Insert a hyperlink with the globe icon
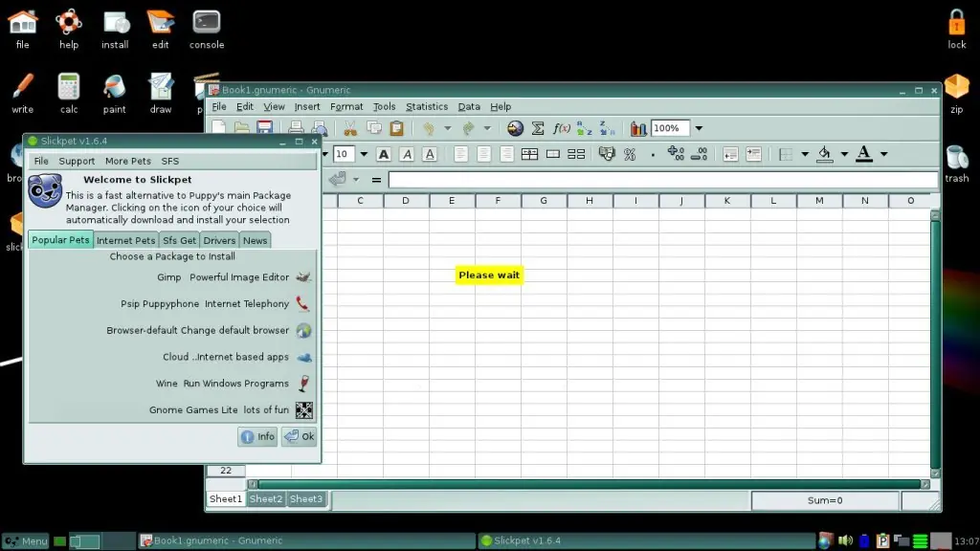 pyautogui.click(x=515, y=128)
